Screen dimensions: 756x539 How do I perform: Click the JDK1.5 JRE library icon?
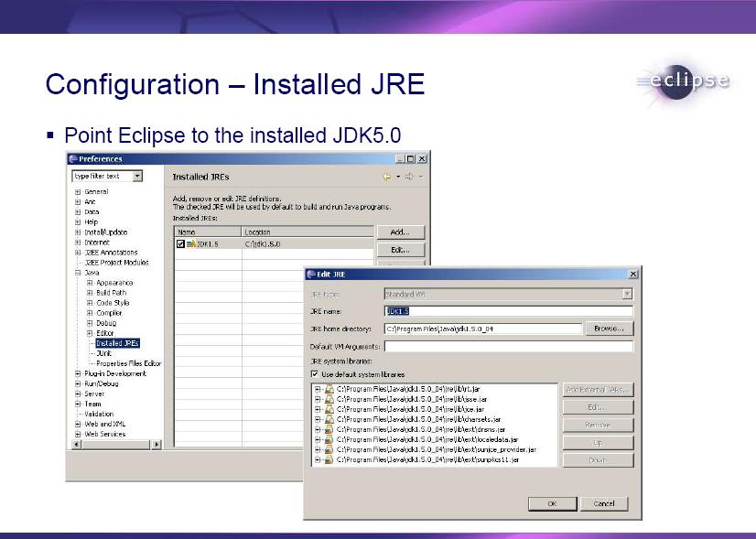(191, 244)
